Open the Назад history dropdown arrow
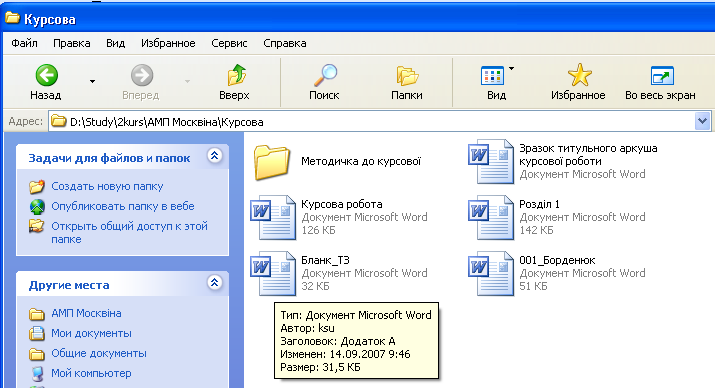The height and width of the screenshot is (388, 715). tap(93, 82)
